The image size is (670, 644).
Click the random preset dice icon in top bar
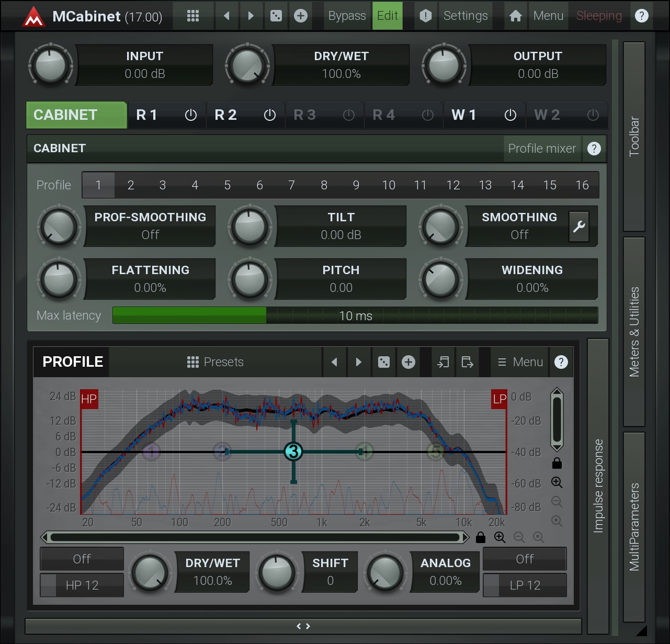276,16
